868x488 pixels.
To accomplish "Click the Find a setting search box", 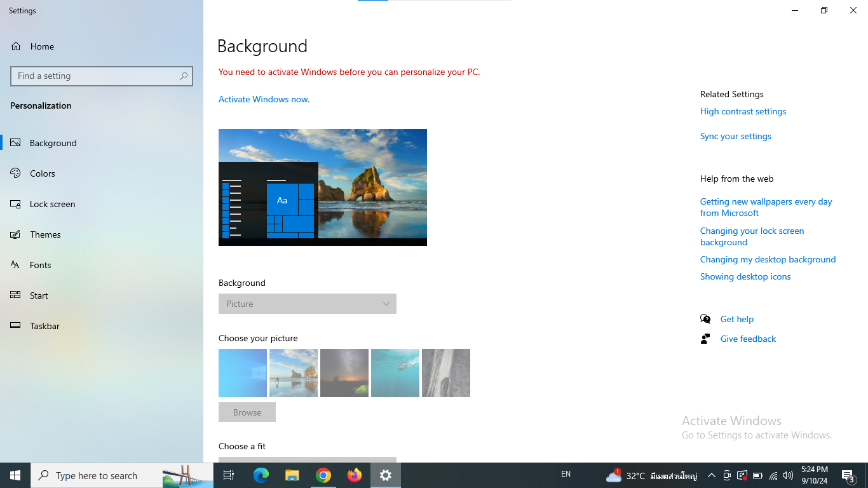I will pyautogui.click(x=102, y=76).
